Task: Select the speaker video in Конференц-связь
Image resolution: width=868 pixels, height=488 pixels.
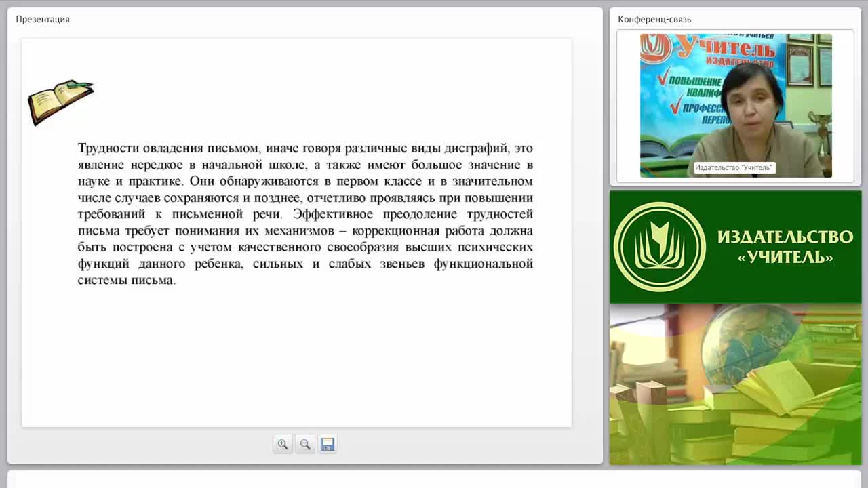Action: tap(736, 106)
